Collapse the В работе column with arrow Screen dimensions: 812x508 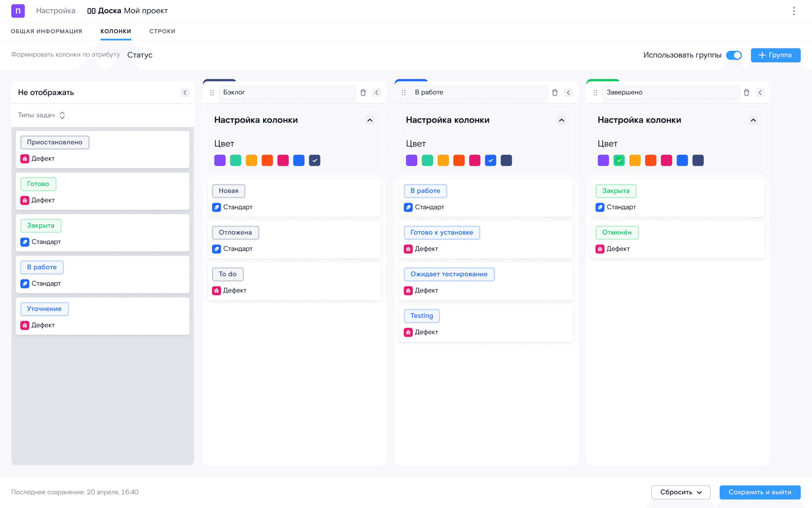[x=568, y=92]
